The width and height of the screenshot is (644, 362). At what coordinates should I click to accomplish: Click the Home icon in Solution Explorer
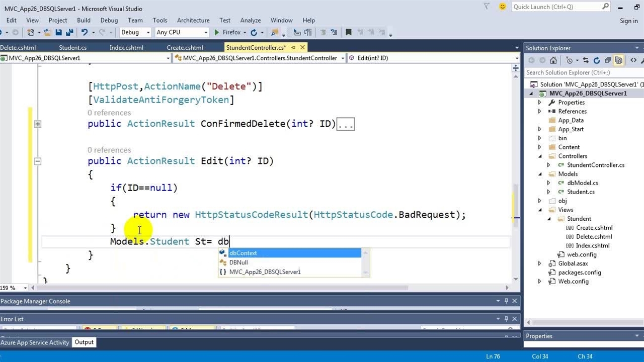click(x=553, y=60)
